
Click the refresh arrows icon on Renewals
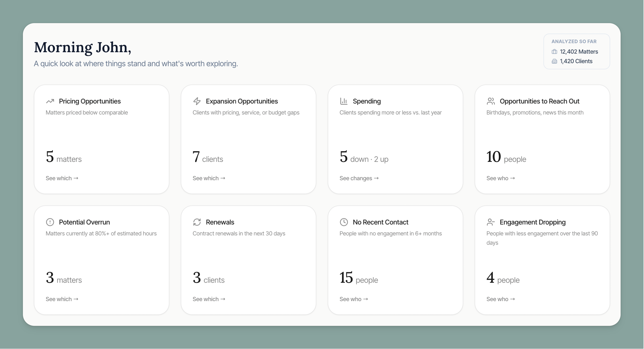click(197, 222)
